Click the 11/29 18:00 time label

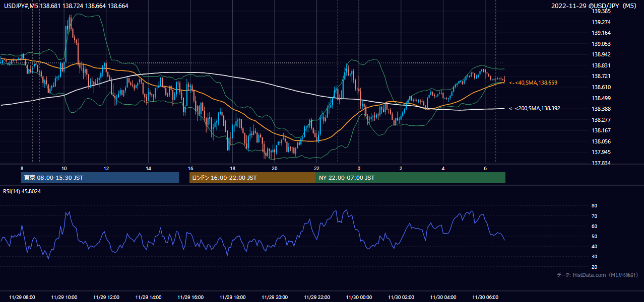point(232,297)
